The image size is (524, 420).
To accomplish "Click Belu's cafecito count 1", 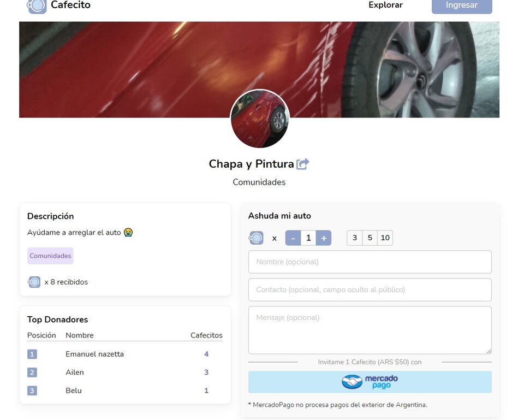I will (x=206, y=391).
